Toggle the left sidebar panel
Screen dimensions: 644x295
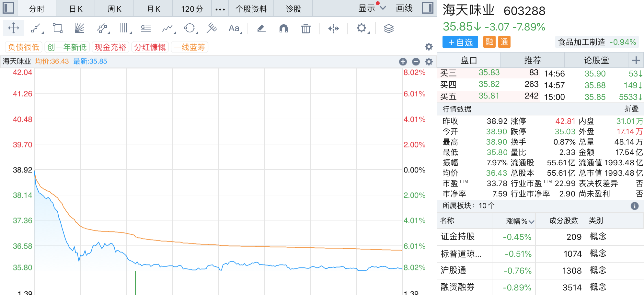coord(8,8)
